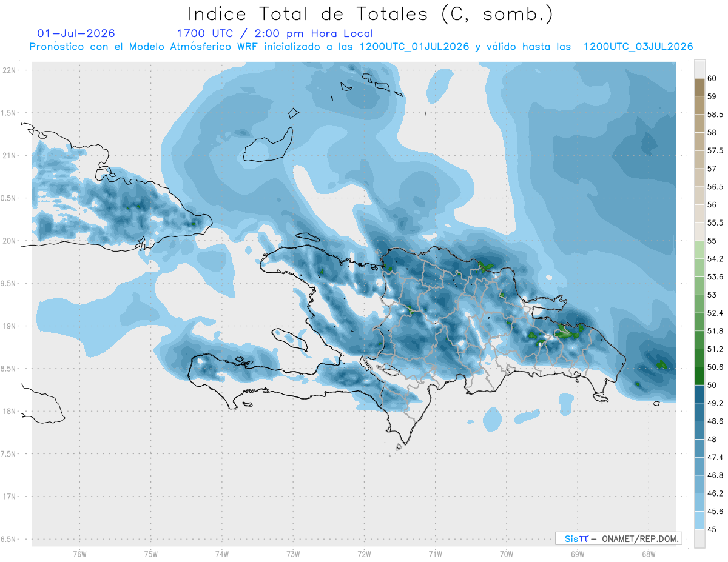Click the "69W" longitude label
This screenshot has width=728, height=562.
pyautogui.click(x=578, y=554)
